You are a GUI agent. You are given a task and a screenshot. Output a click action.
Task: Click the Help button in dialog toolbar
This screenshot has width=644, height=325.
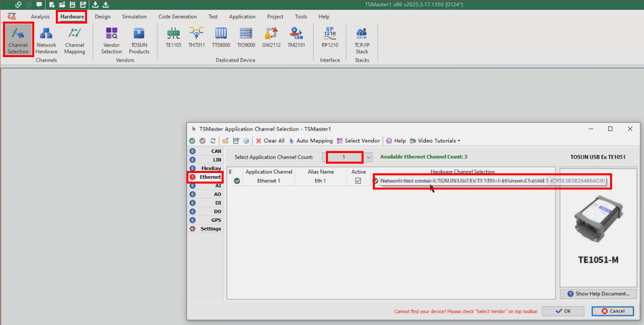click(396, 141)
